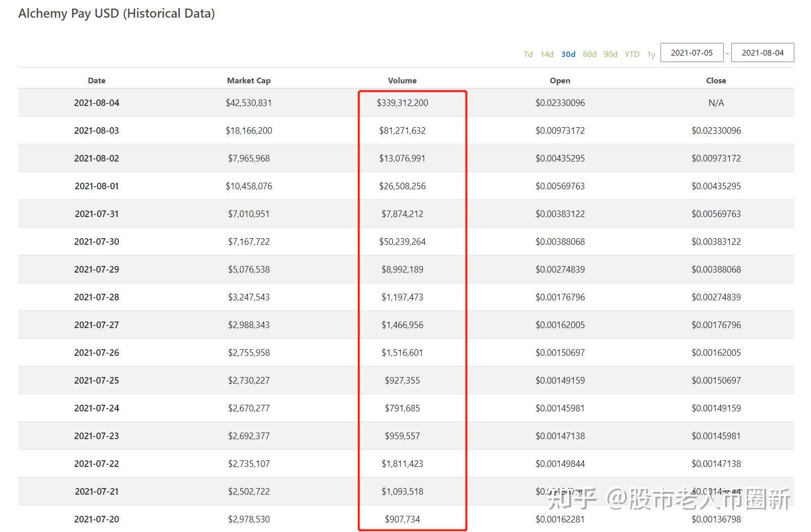Select open price $0.00162281
The width and height of the screenshot is (811, 532).
tap(560, 519)
